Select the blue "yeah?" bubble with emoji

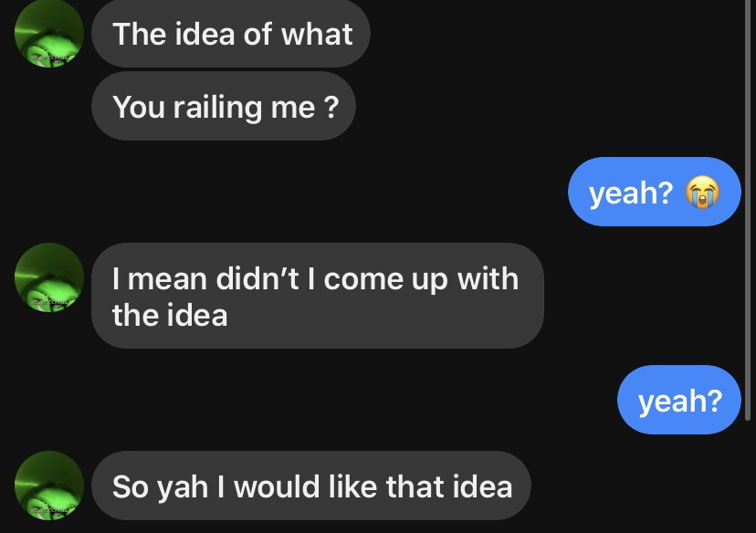click(x=655, y=192)
